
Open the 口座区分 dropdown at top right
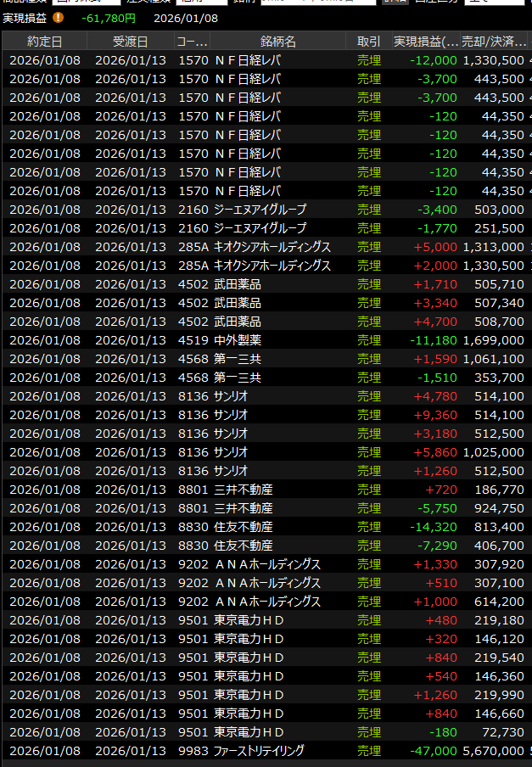[493, 1]
